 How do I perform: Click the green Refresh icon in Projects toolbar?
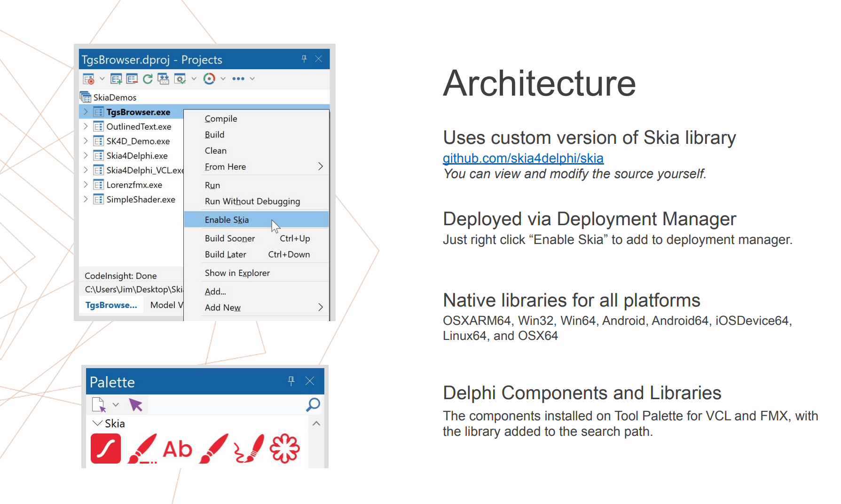pos(148,79)
